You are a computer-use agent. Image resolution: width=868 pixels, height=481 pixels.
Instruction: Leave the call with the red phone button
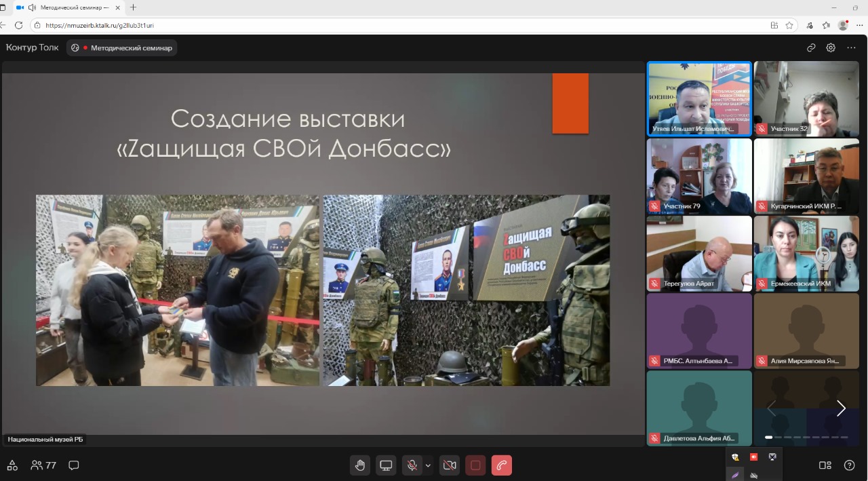coord(501,465)
